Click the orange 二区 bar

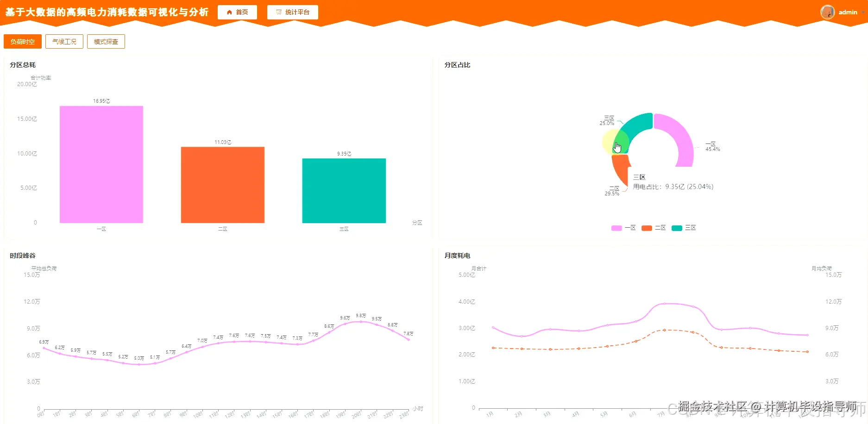223,185
